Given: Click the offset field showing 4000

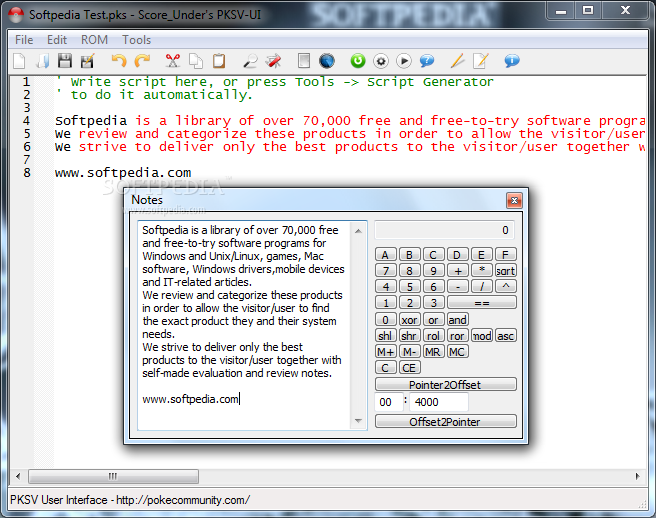Looking at the screenshot, I should pyautogui.click(x=438, y=402).
